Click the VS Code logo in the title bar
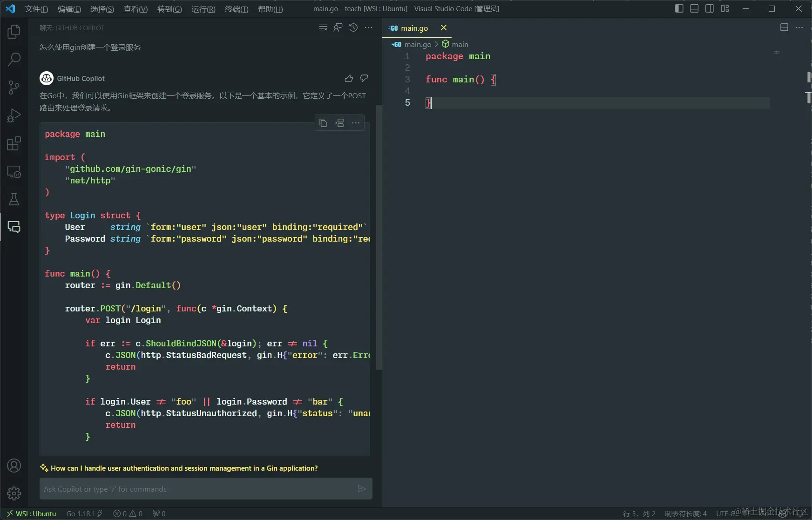This screenshot has width=812, height=520. pos(10,9)
